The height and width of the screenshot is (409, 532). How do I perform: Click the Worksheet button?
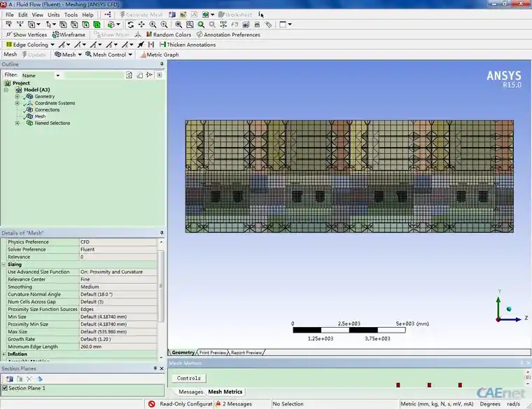[x=235, y=15]
